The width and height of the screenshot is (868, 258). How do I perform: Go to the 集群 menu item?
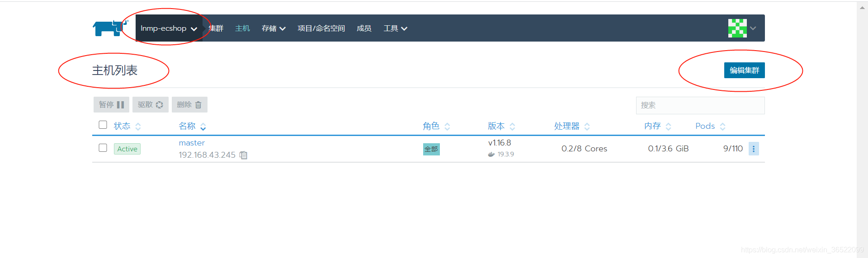[x=216, y=28]
